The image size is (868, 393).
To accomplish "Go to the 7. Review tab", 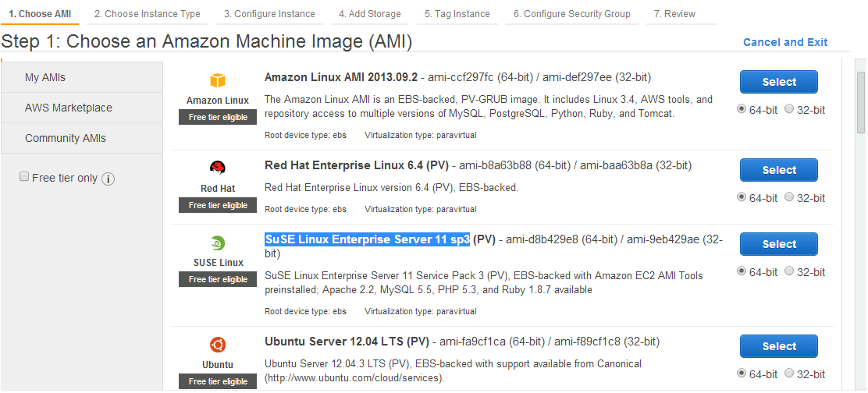I will [x=681, y=14].
